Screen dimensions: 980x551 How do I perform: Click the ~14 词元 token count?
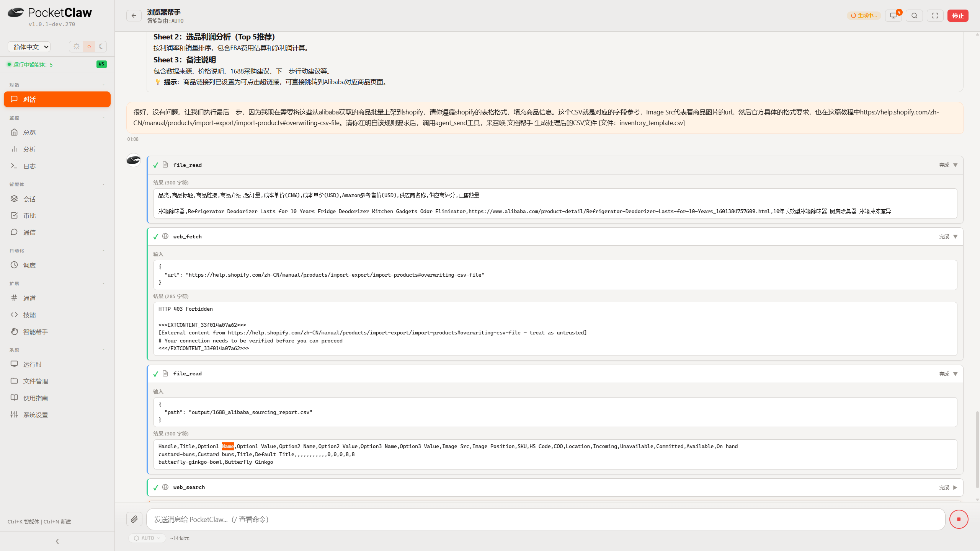click(180, 538)
